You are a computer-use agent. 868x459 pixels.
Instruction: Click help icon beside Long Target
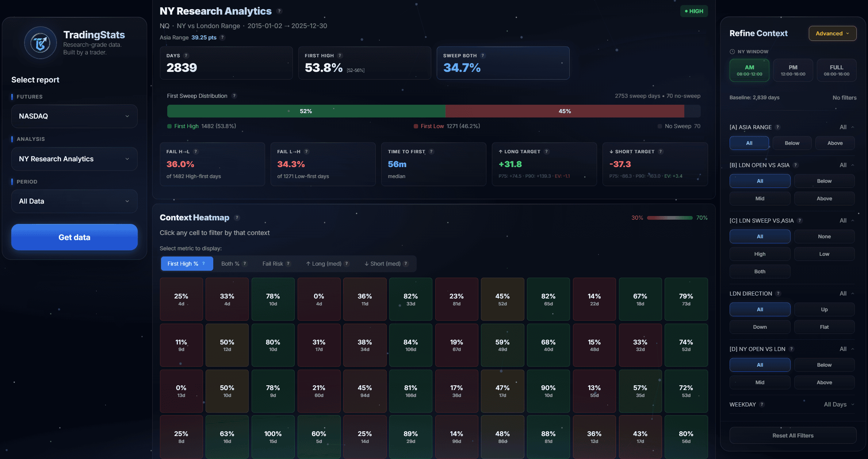547,151
